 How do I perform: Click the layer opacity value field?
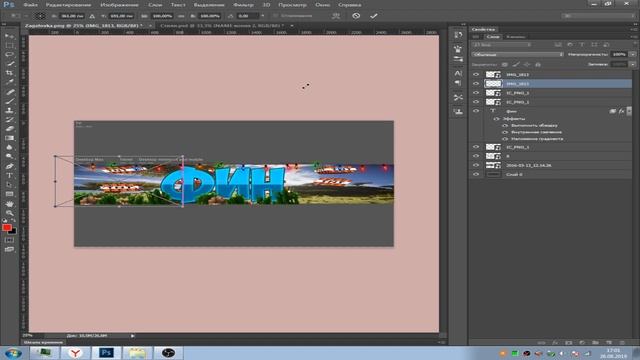click(x=619, y=54)
